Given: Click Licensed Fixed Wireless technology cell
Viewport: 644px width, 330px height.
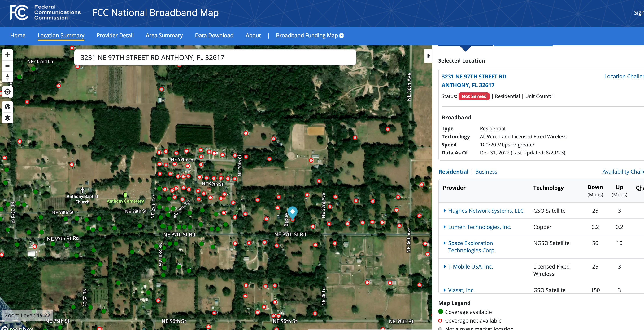Looking at the screenshot, I should tap(551, 270).
